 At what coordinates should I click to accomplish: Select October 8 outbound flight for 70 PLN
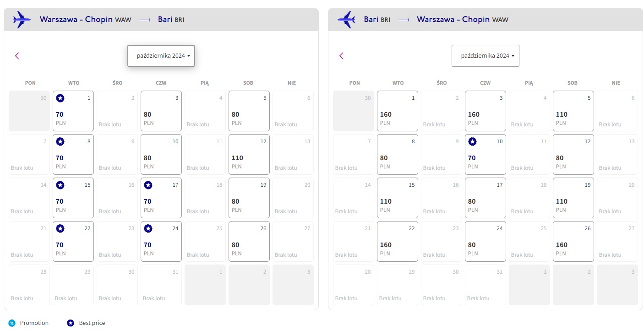click(73, 154)
